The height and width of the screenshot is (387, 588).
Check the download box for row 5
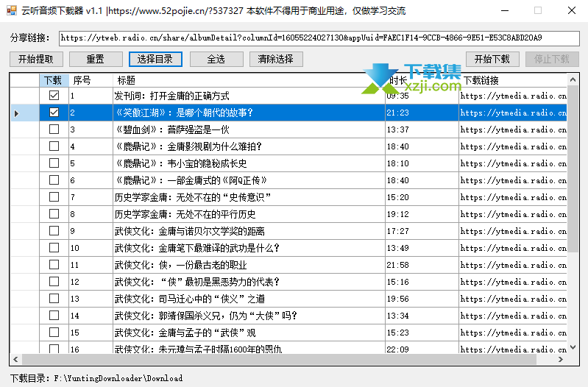(54, 163)
